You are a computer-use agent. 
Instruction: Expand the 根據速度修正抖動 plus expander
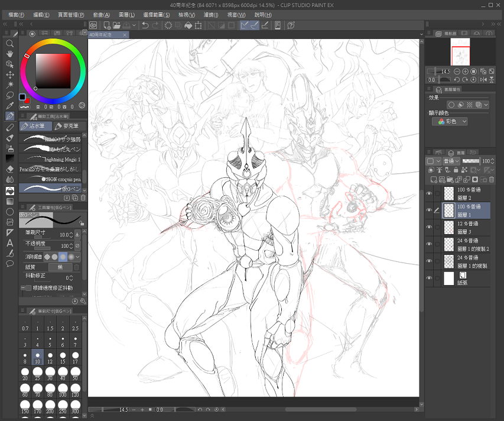pos(23,288)
